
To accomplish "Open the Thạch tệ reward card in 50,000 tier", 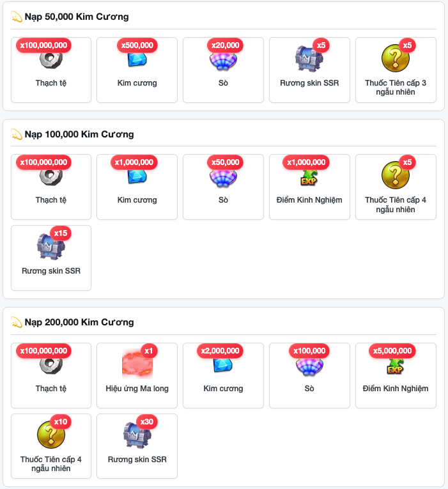I will (x=51, y=70).
